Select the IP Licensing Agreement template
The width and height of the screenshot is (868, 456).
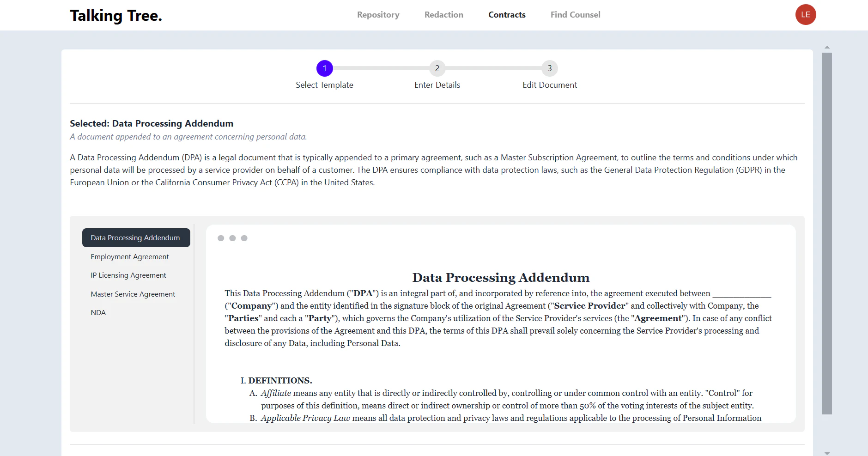coord(128,275)
